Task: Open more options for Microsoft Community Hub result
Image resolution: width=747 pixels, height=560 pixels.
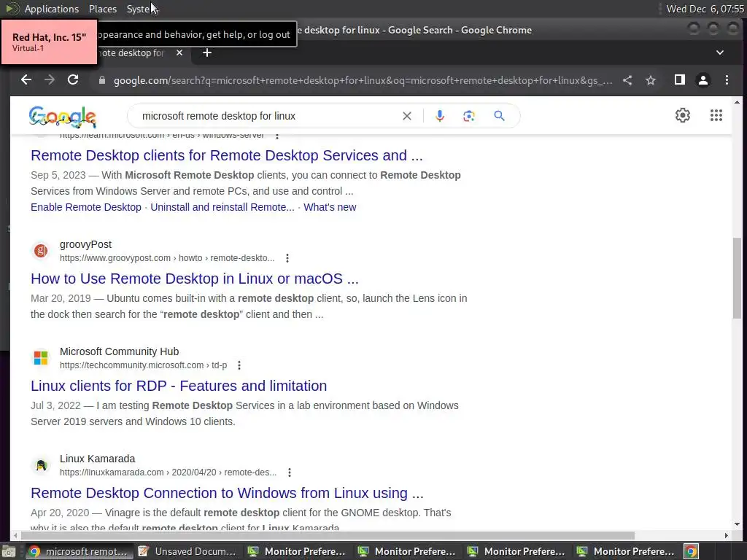Action: point(239,365)
